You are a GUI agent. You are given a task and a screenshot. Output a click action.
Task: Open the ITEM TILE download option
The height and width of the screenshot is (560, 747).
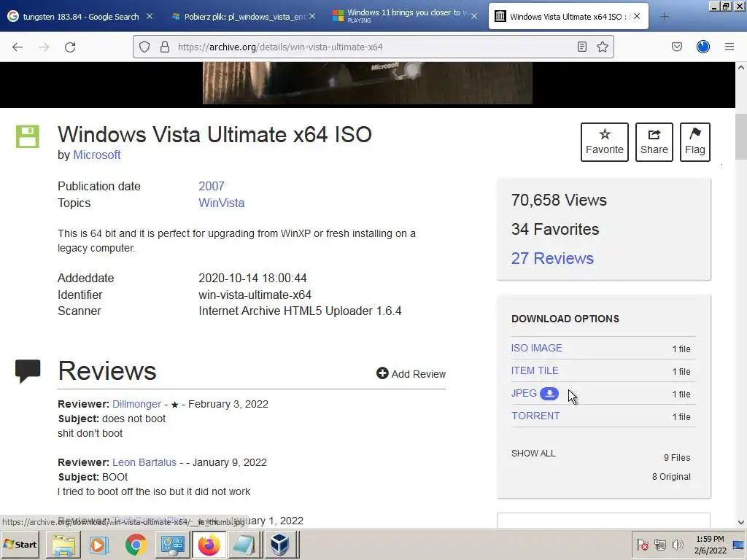535,370
